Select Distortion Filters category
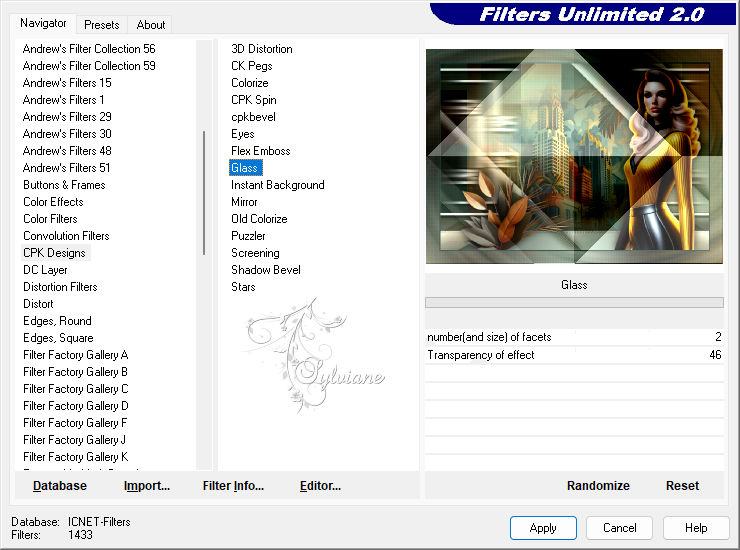The height and width of the screenshot is (550, 740). (x=60, y=287)
